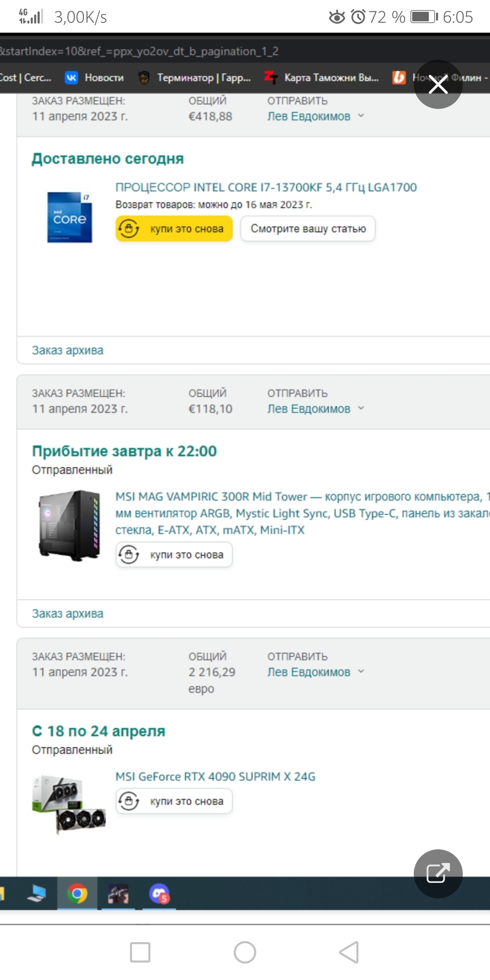The width and height of the screenshot is (490, 980).
Task: Open the Intel Core i7-13700KF product link
Action: (266, 187)
